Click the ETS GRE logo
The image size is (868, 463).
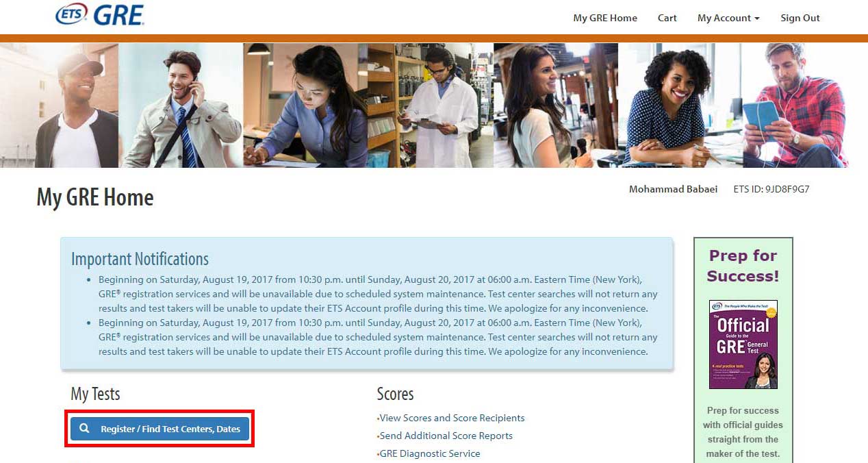(100, 14)
